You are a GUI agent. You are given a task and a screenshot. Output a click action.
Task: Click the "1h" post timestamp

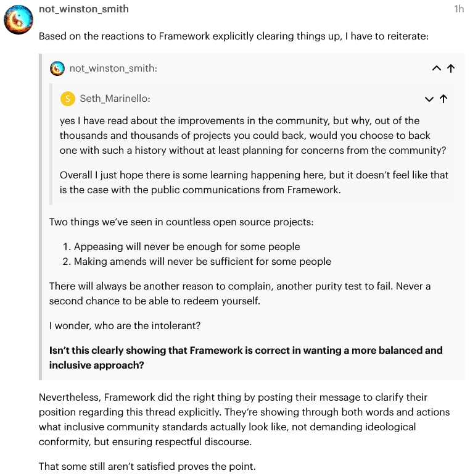[x=458, y=9]
